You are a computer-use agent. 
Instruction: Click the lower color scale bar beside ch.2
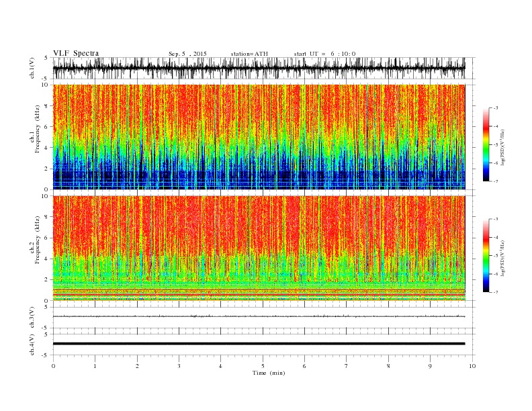486,256
